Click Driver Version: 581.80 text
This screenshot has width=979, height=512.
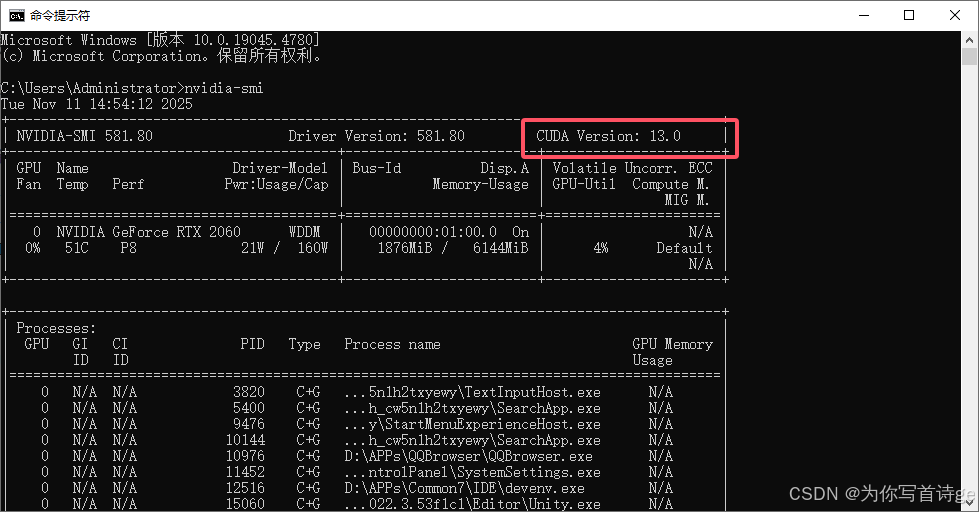pyautogui.click(x=376, y=136)
